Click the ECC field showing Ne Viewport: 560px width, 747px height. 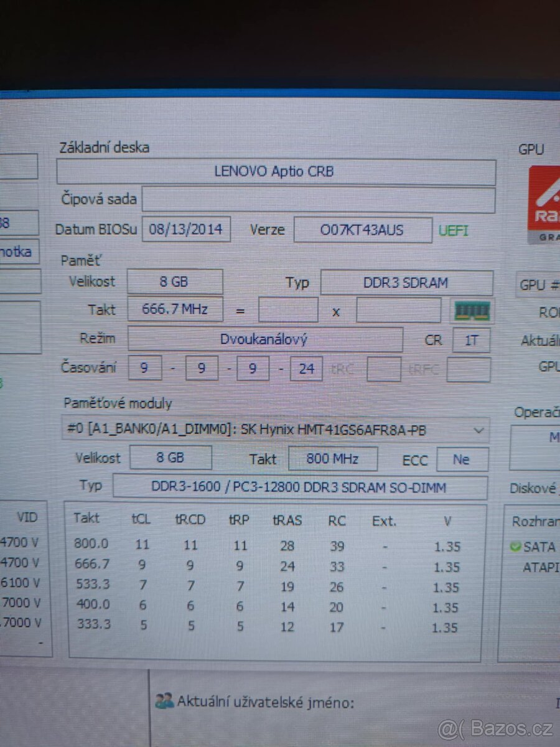(462, 459)
